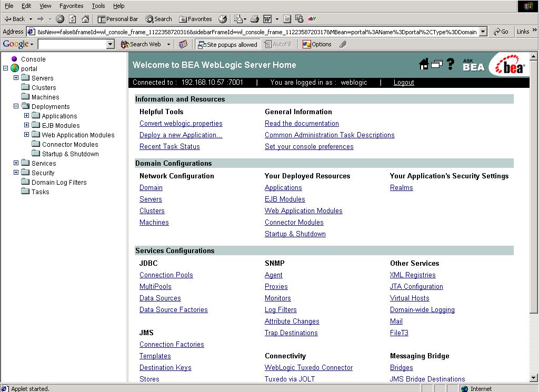539x392 pixels.
Task: Click the scrollbar down arrow
Action: pyautogui.click(x=534, y=378)
